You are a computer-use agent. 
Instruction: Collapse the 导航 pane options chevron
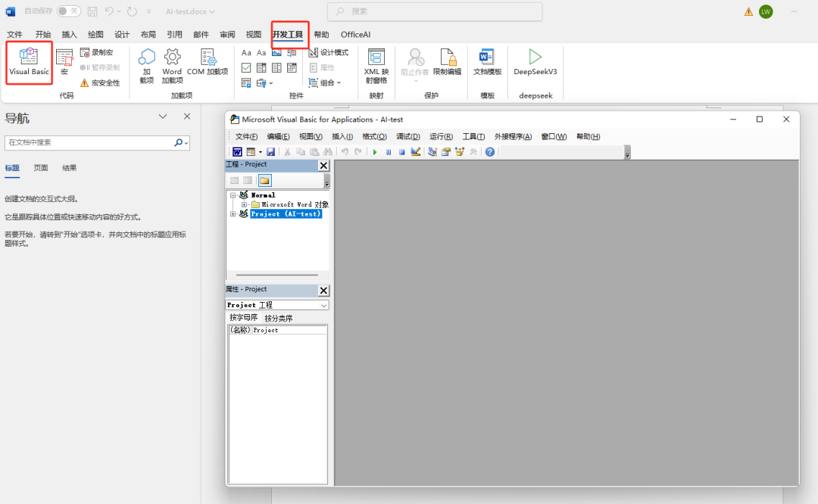click(x=163, y=117)
